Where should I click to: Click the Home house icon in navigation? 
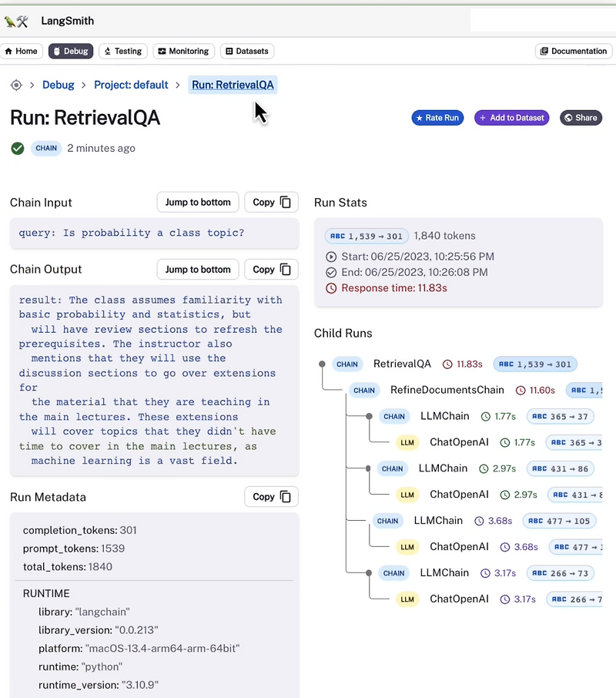(x=9, y=51)
